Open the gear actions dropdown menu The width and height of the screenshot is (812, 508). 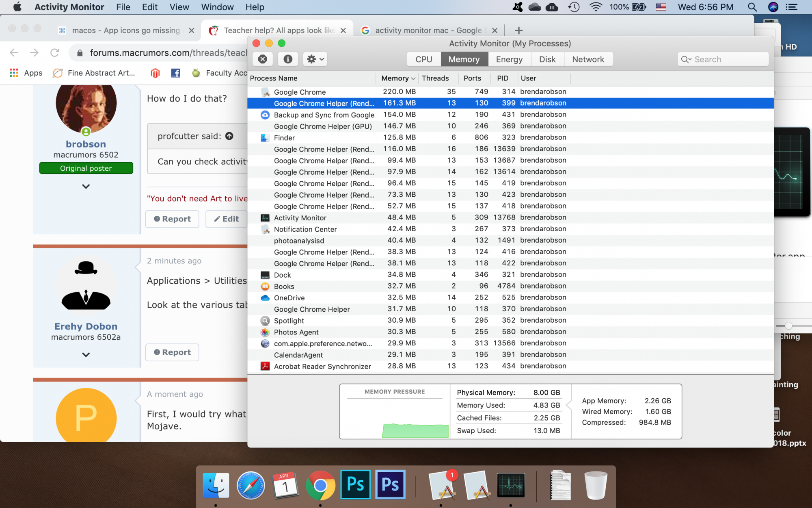(315, 59)
